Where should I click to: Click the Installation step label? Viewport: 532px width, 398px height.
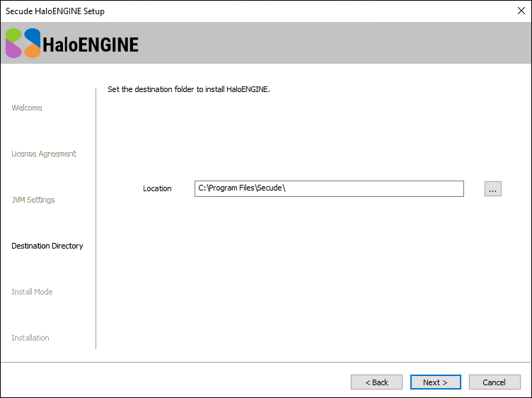click(x=30, y=338)
